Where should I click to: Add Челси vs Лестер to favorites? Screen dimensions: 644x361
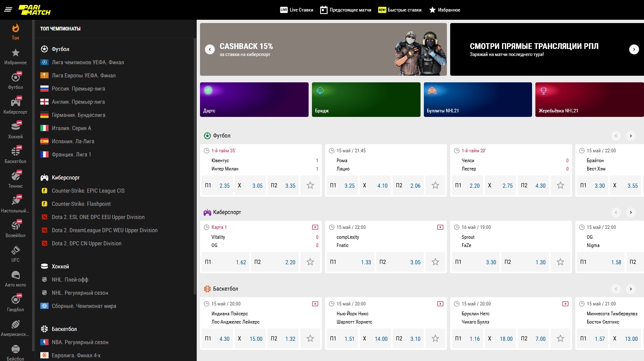[560, 186]
